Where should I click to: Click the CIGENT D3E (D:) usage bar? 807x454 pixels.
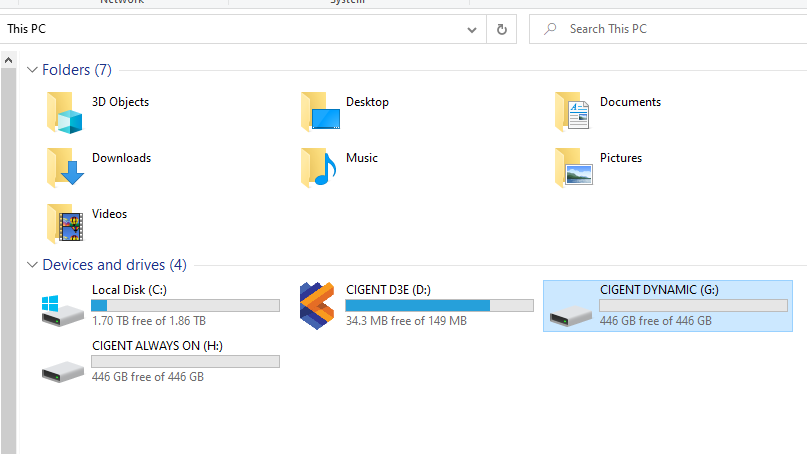pos(440,306)
